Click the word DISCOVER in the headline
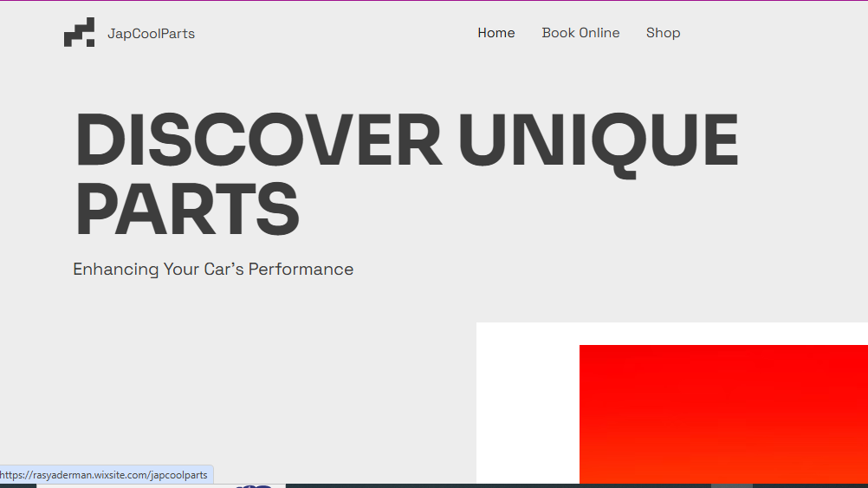Image resolution: width=868 pixels, height=488 pixels. [258, 141]
